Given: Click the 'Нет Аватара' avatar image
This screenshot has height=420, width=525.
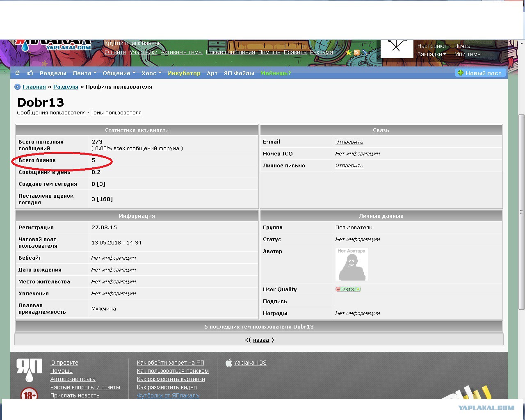Looking at the screenshot, I should (x=352, y=264).
